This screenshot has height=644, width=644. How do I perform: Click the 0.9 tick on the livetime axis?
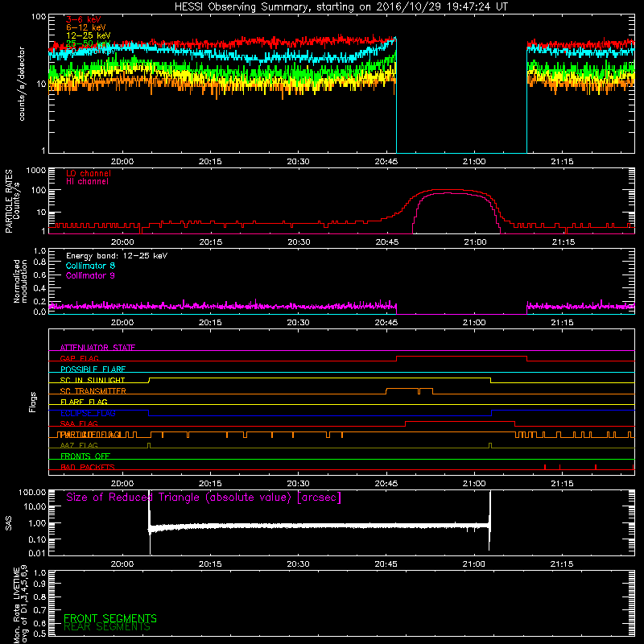39,584
